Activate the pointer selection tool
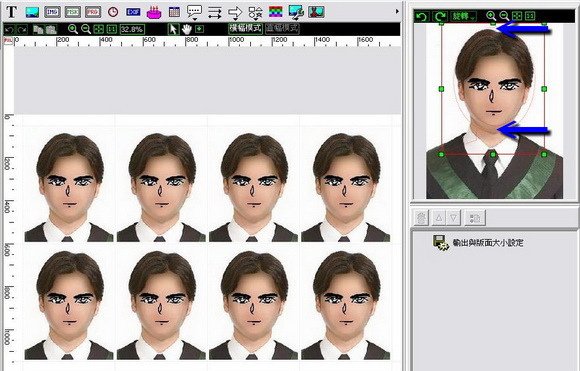580x371 pixels. click(173, 29)
